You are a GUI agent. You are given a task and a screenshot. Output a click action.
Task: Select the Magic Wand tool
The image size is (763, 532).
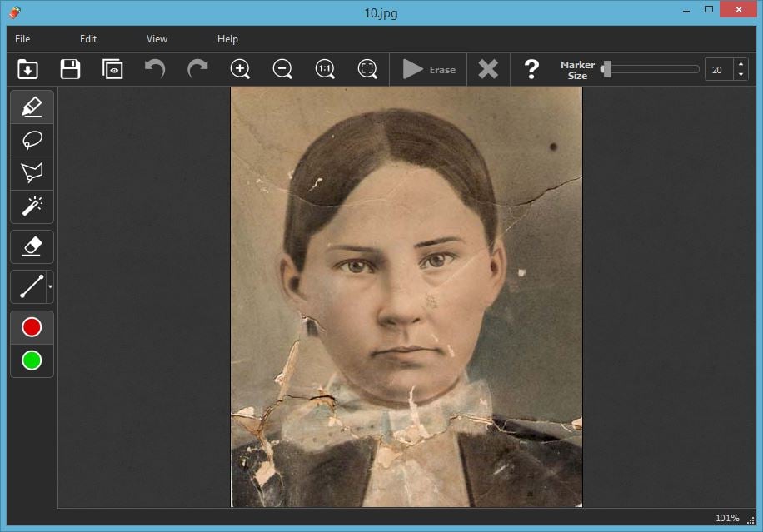pyautogui.click(x=31, y=206)
